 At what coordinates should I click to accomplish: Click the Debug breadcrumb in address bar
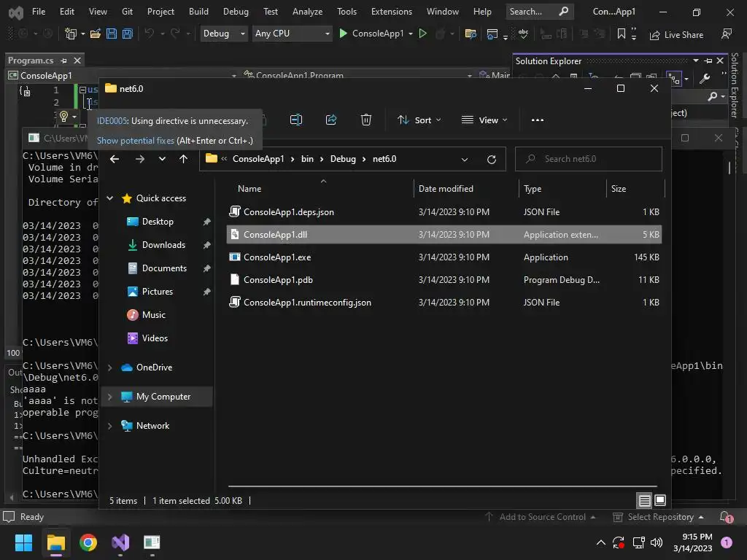343,159
